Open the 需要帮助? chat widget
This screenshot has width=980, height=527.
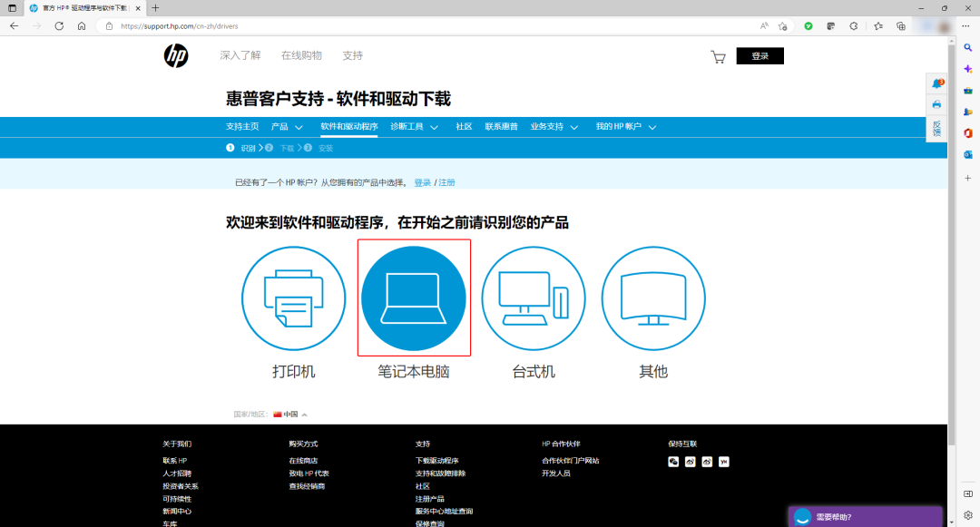coord(865,517)
